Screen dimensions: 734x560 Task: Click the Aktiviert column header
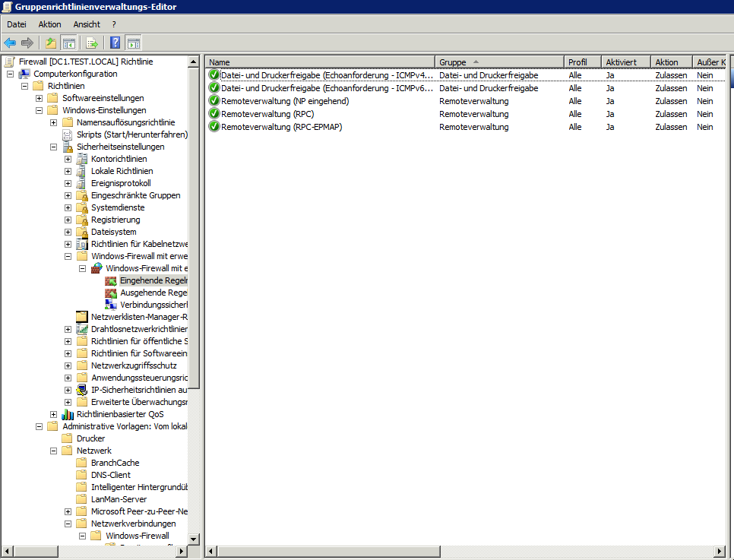625,62
